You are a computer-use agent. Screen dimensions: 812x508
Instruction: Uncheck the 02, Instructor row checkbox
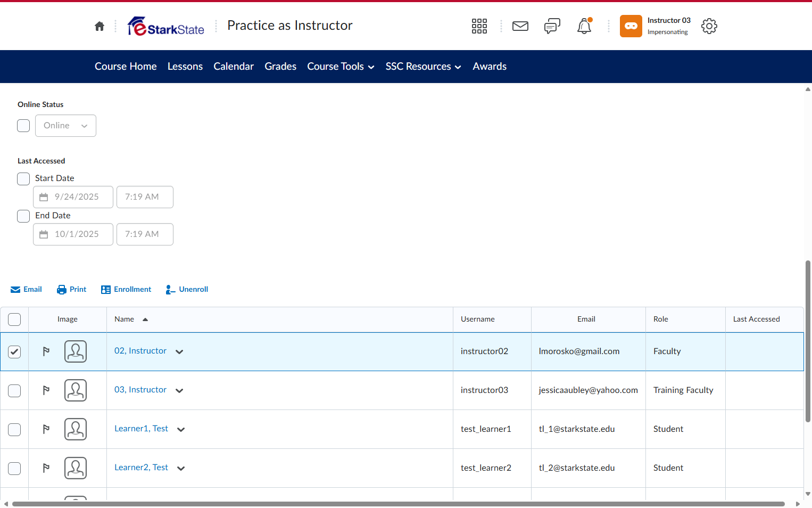click(x=14, y=351)
